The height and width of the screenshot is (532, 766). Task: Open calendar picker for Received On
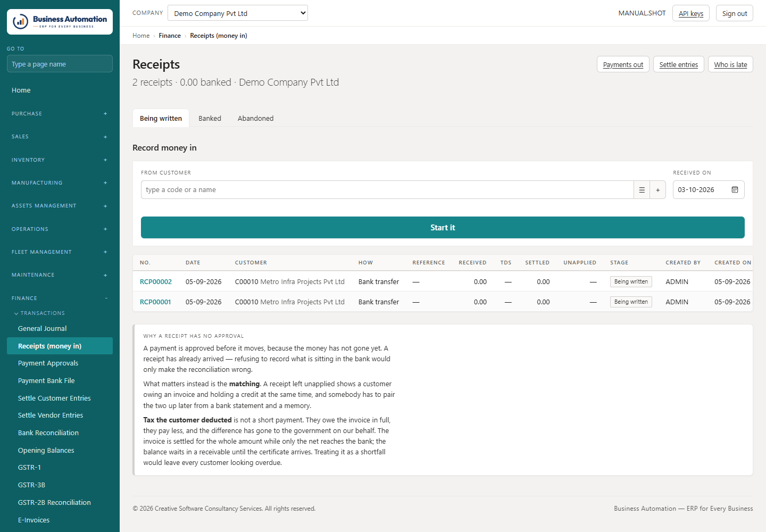(x=735, y=190)
